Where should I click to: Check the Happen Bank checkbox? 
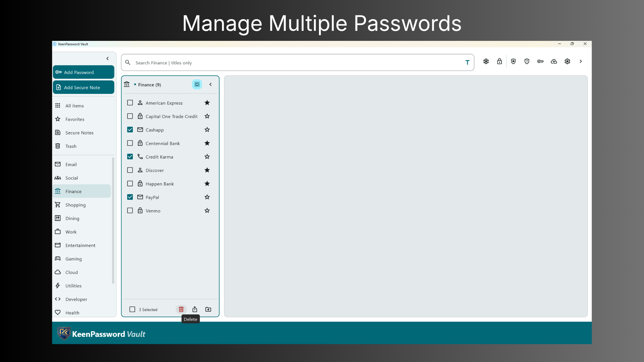pyautogui.click(x=130, y=184)
